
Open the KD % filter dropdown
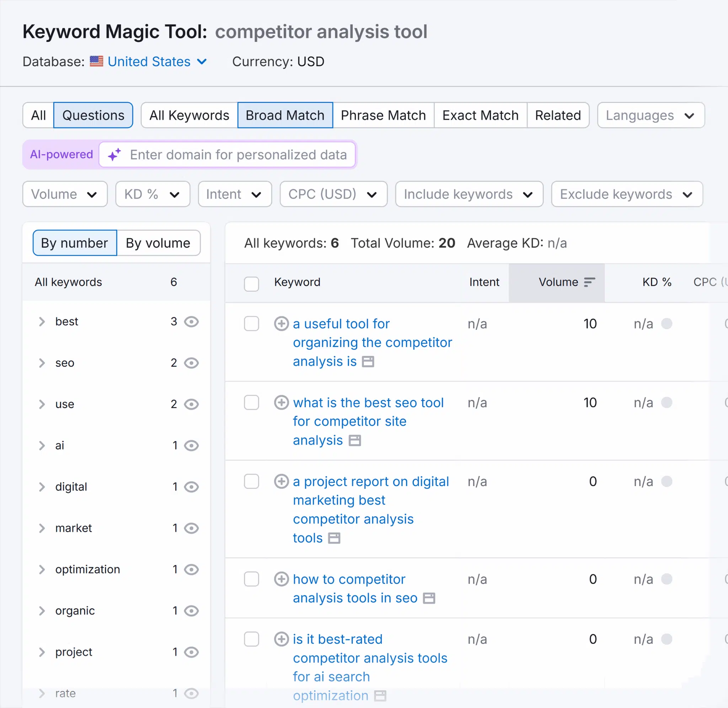click(x=152, y=194)
